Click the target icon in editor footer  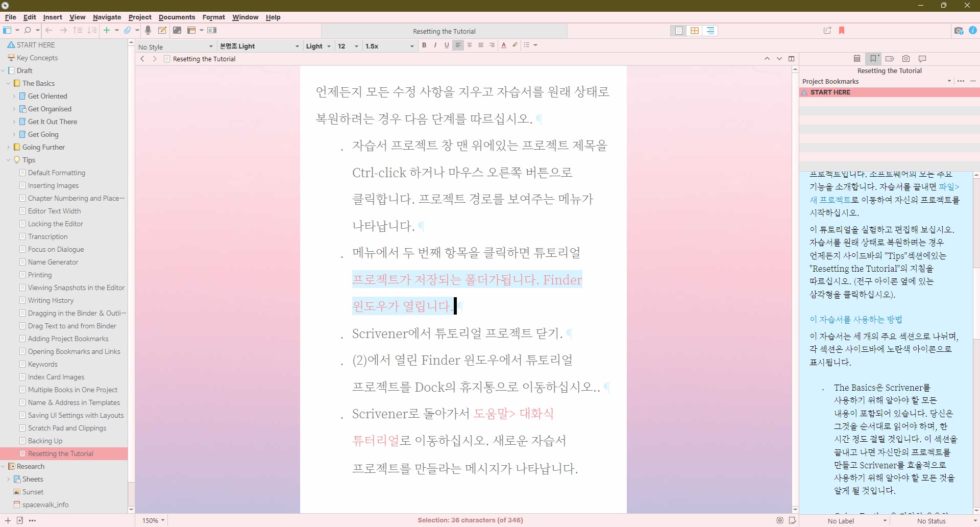point(780,520)
